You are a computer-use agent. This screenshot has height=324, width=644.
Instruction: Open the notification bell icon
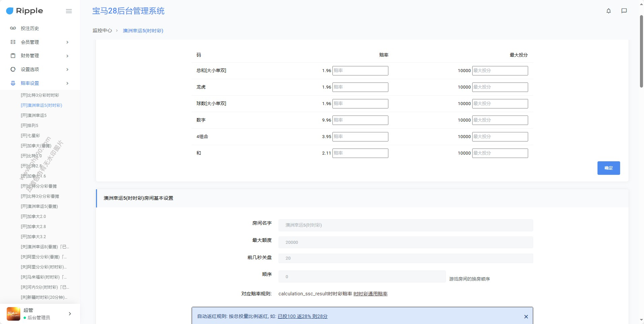pos(608,11)
